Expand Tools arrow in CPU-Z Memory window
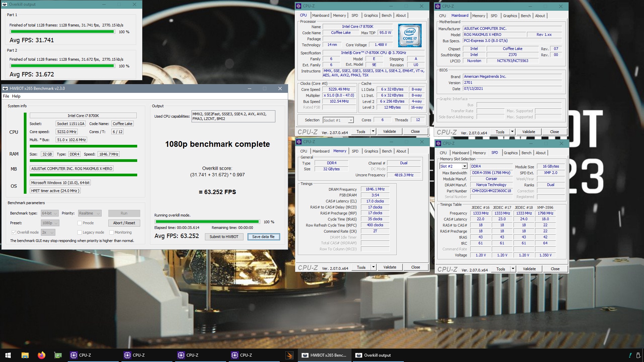The image size is (644, 362). [x=373, y=267]
